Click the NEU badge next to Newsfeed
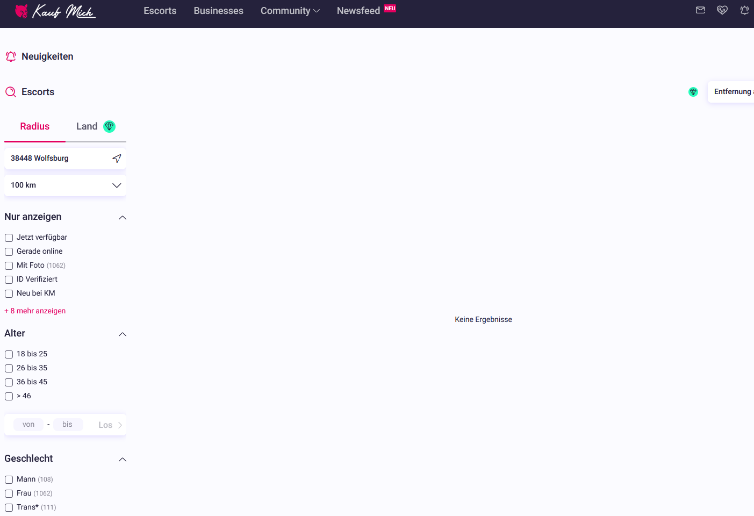Viewport: 754px width, 516px height. pyautogui.click(x=390, y=8)
